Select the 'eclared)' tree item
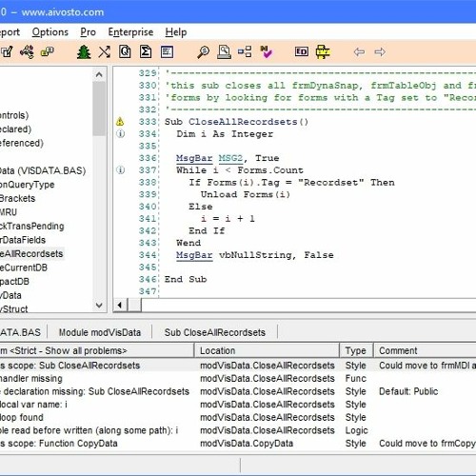Image resolution: width=476 pixels, height=476 pixels. [15, 129]
